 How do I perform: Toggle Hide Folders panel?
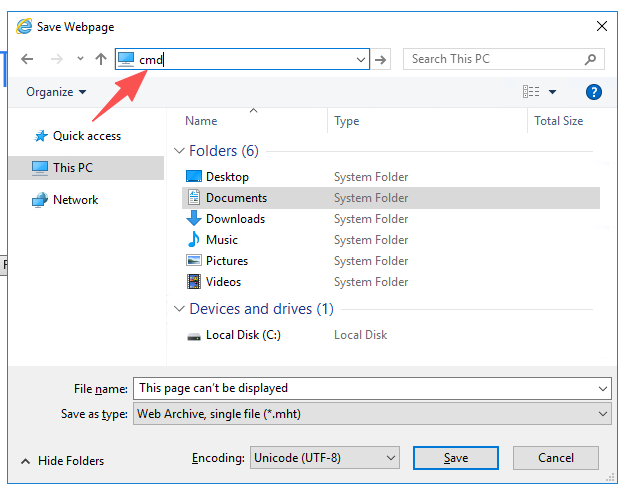(x=61, y=461)
